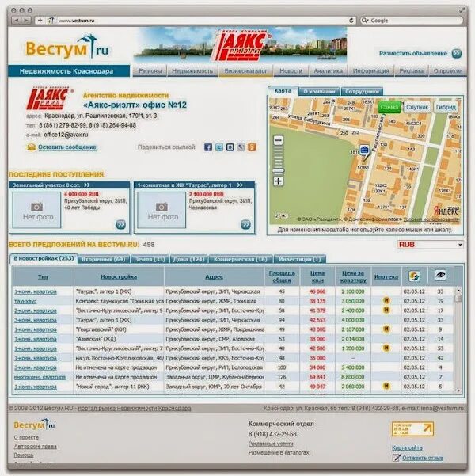The width and height of the screenshot is (475, 476).
Task: Click the arrow icon beside Разместить объявление
Action: coord(457,53)
